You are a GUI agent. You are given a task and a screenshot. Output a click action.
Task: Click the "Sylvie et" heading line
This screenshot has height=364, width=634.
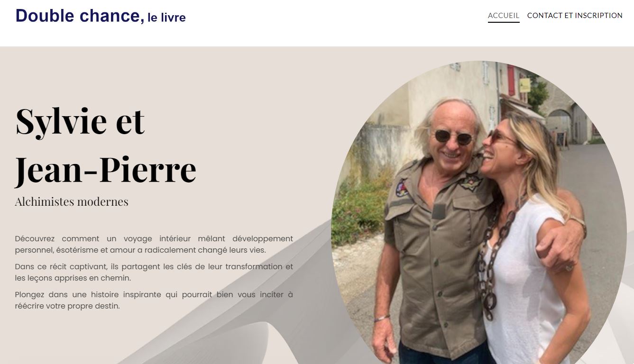[x=80, y=120]
